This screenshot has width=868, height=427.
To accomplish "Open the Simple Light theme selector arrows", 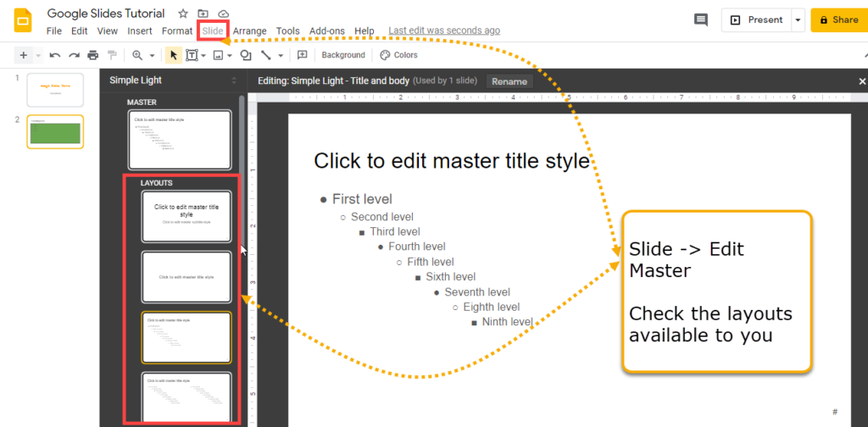I will point(234,80).
